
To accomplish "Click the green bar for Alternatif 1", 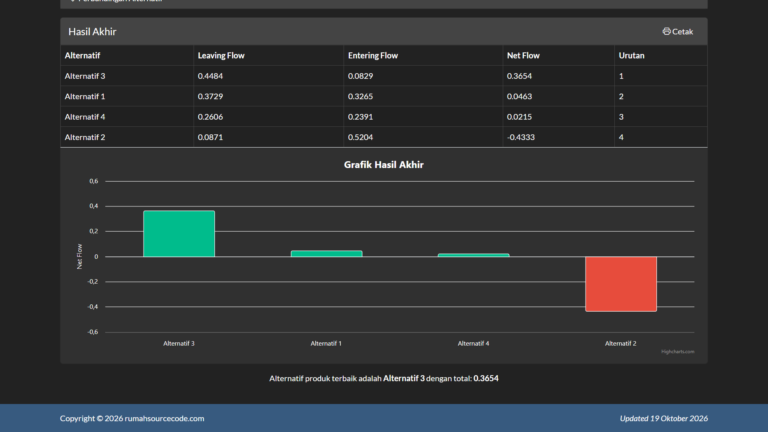I will pos(326,254).
